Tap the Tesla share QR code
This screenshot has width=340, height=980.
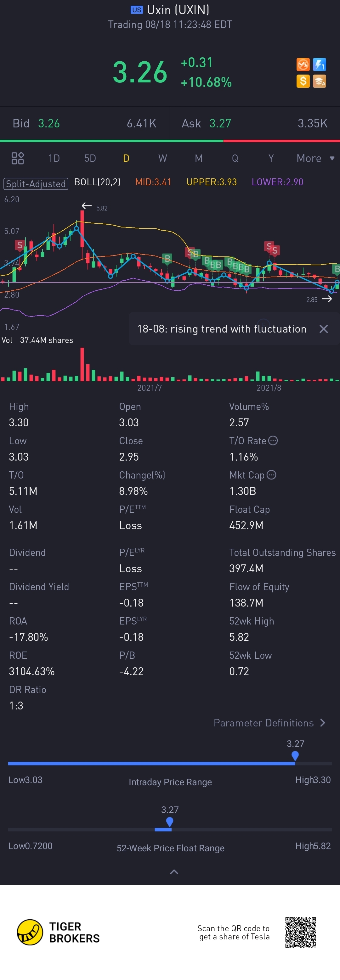point(300,932)
